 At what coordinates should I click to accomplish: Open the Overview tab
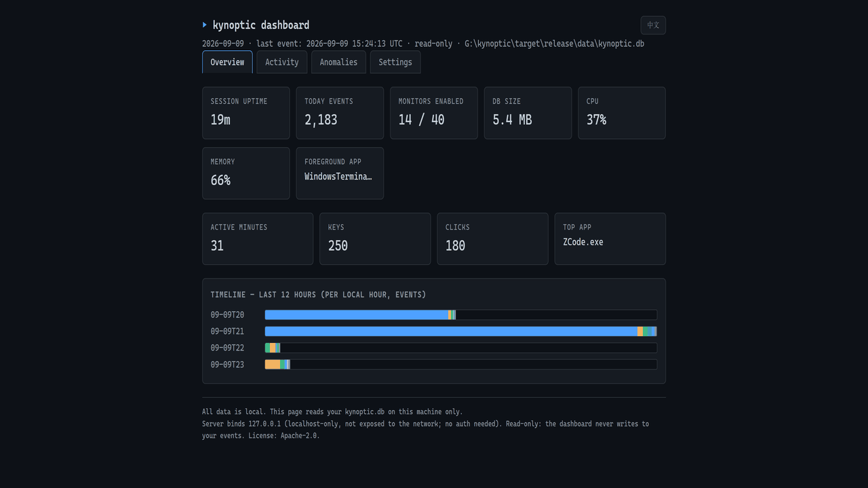point(227,62)
